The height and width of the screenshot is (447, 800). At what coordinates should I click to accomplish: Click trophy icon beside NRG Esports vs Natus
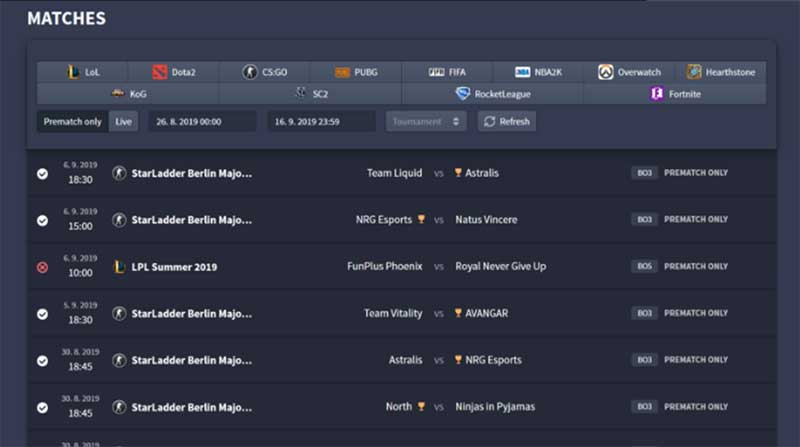(421, 219)
